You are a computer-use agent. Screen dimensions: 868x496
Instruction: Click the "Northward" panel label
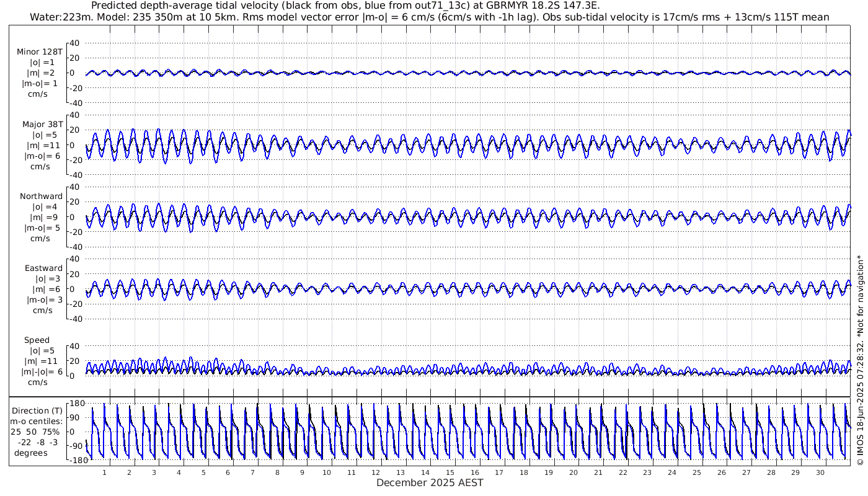click(41, 197)
